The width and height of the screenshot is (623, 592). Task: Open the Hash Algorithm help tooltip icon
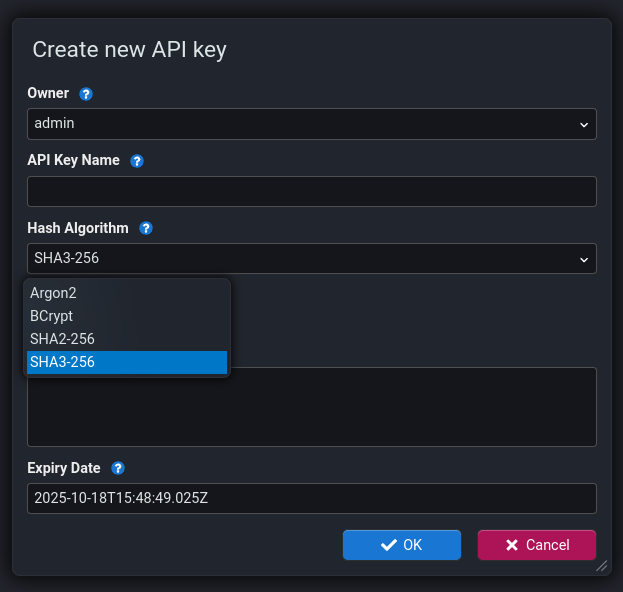click(x=146, y=228)
